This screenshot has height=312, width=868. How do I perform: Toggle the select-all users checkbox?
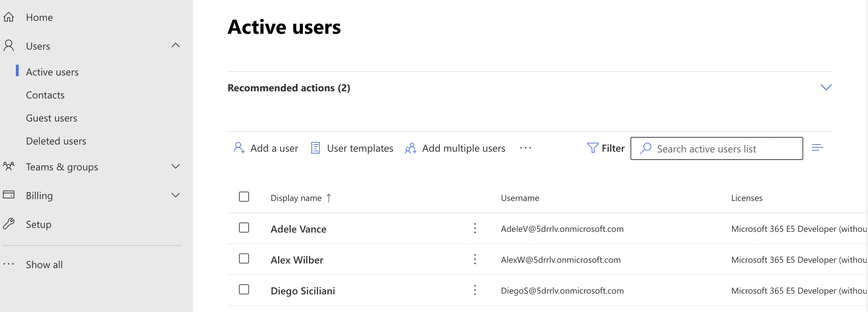click(x=244, y=197)
